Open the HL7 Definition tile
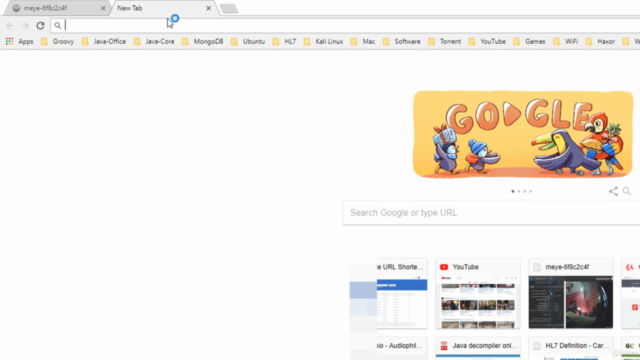 pos(571,348)
